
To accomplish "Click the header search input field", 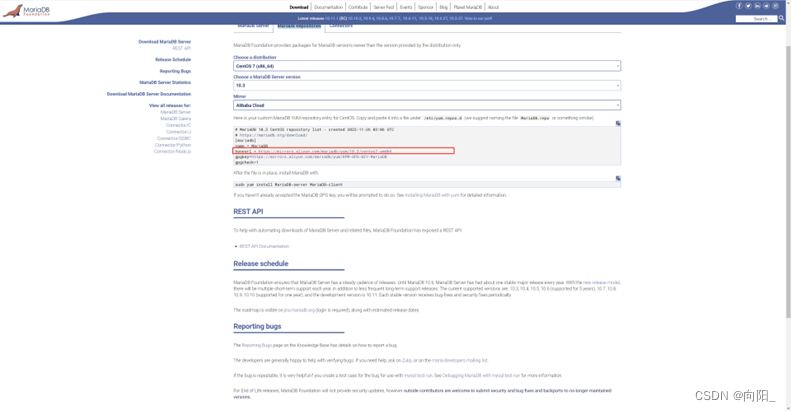I will click(x=756, y=19).
